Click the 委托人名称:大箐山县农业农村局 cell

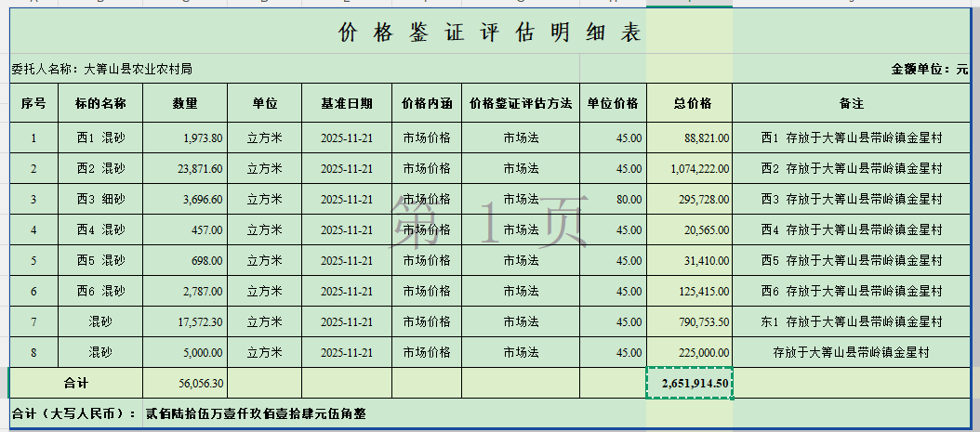[x=295, y=70]
